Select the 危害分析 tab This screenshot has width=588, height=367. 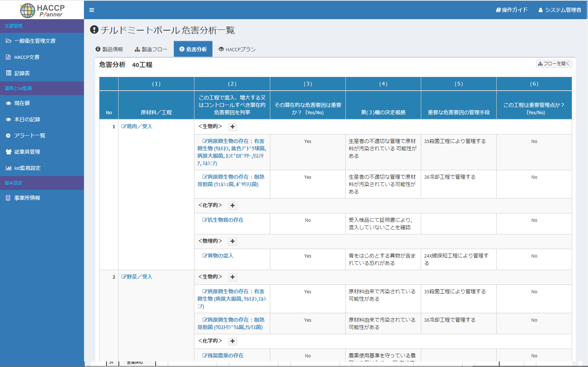193,49
